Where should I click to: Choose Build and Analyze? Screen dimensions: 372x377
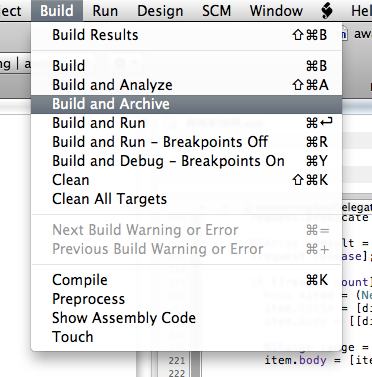187,85
